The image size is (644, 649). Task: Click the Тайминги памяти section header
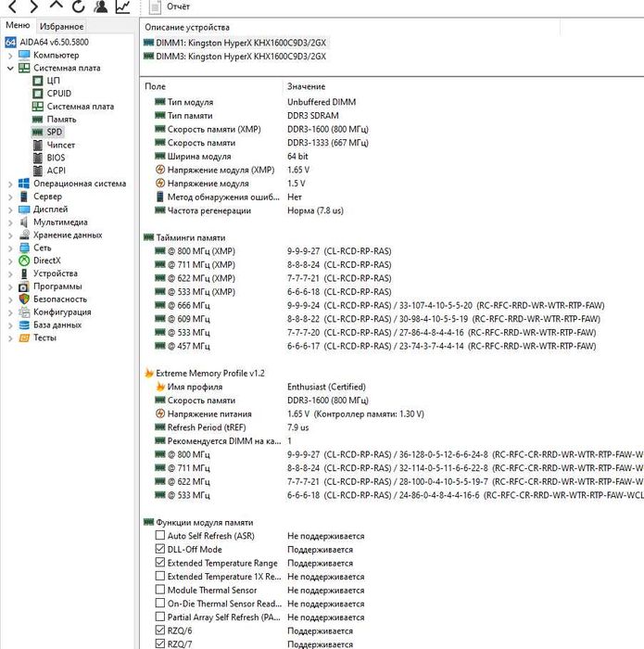184,237
